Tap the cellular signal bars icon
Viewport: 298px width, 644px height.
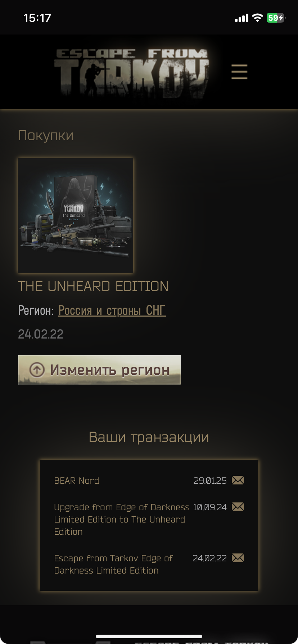click(x=241, y=18)
